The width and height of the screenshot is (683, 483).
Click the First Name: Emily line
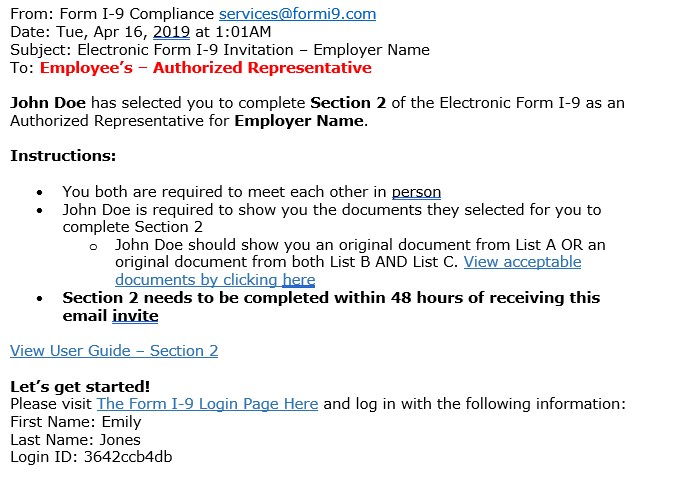pyautogui.click(x=76, y=422)
